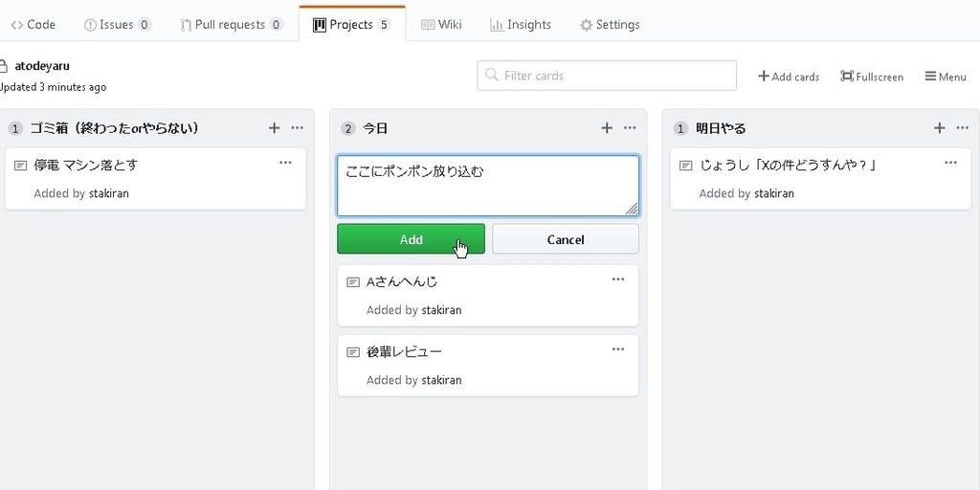Go to the Wiki tab
Viewport: 980px width, 490px height.
[441, 24]
